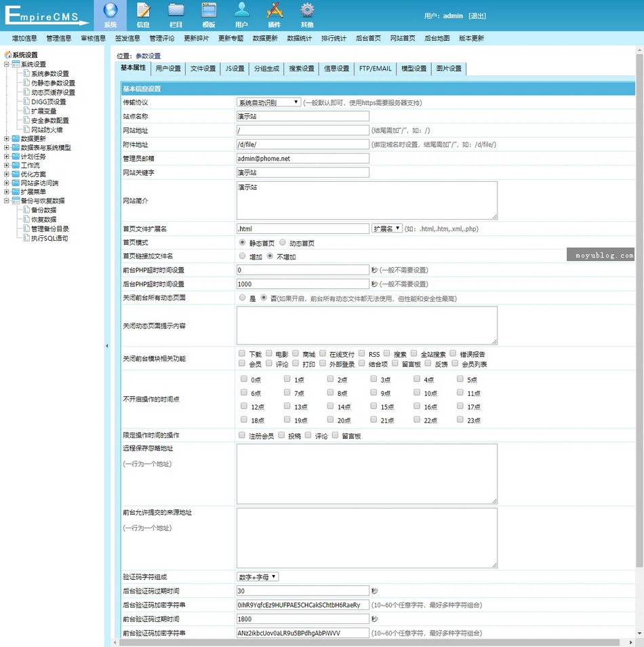This screenshot has width=644, height=647.
Task: Click the vertical scrollbar of the settings page
Action: (x=639, y=309)
